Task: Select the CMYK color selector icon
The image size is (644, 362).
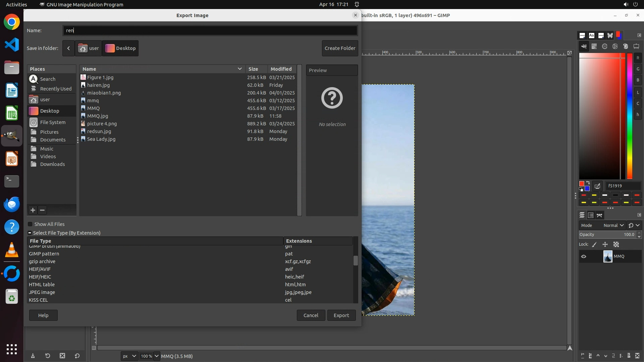Action: [594, 47]
